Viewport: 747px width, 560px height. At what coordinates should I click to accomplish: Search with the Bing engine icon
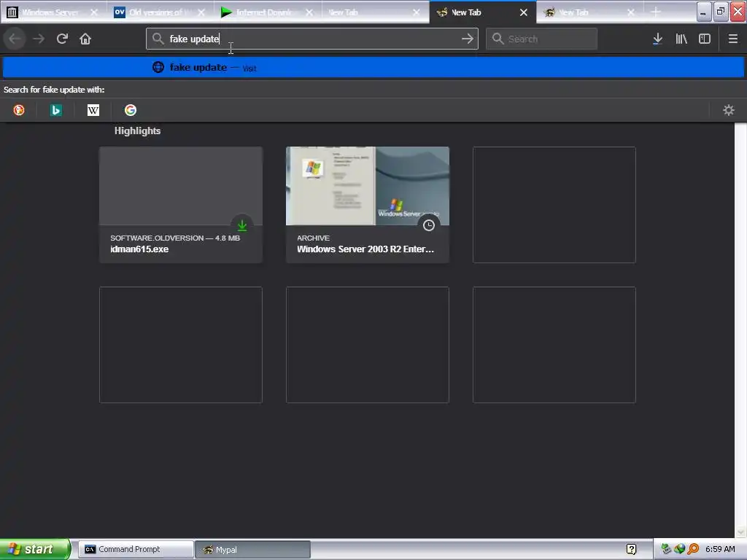pyautogui.click(x=56, y=111)
